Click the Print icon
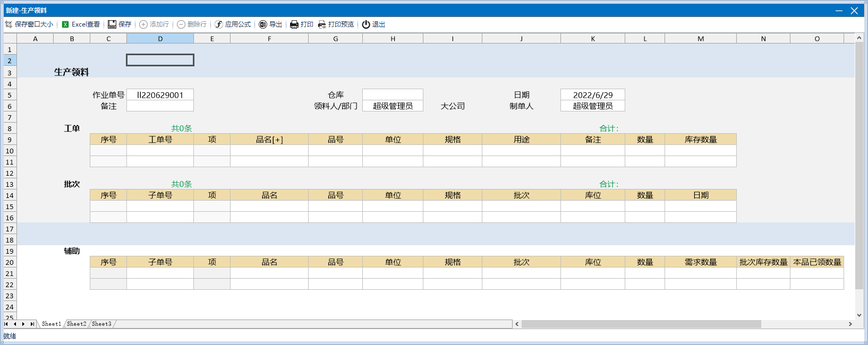868x345 pixels. [x=294, y=24]
